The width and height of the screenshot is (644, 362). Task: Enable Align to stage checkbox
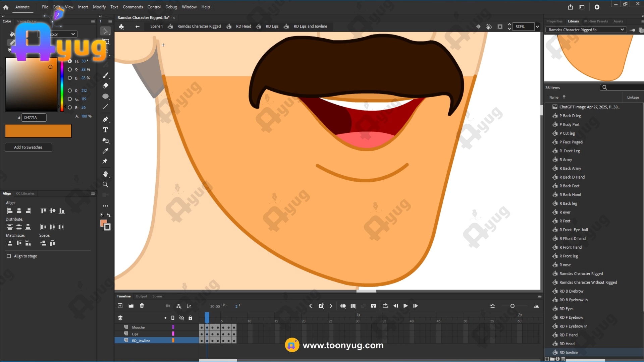point(9,256)
